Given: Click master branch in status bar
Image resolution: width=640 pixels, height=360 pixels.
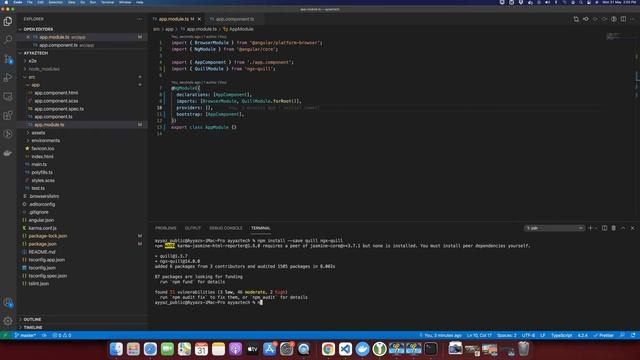Looking at the screenshot, I should click(25, 335).
